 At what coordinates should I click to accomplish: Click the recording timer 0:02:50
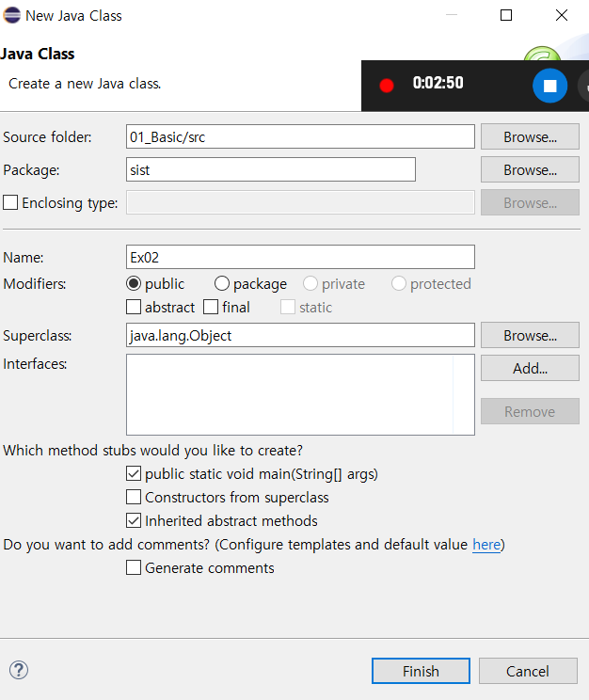pyautogui.click(x=438, y=83)
